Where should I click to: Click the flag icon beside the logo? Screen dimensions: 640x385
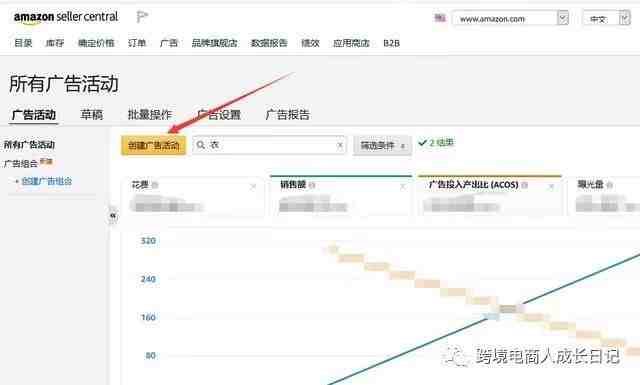tap(142, 17)
